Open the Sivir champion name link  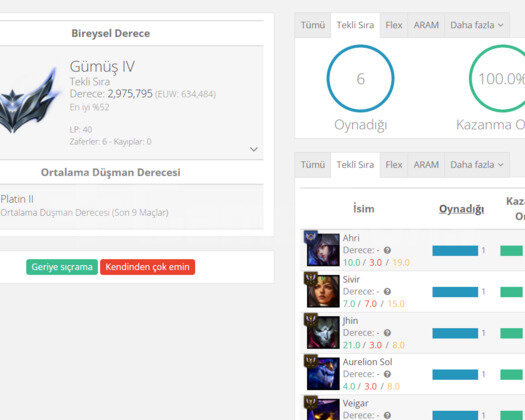point(351,279)
